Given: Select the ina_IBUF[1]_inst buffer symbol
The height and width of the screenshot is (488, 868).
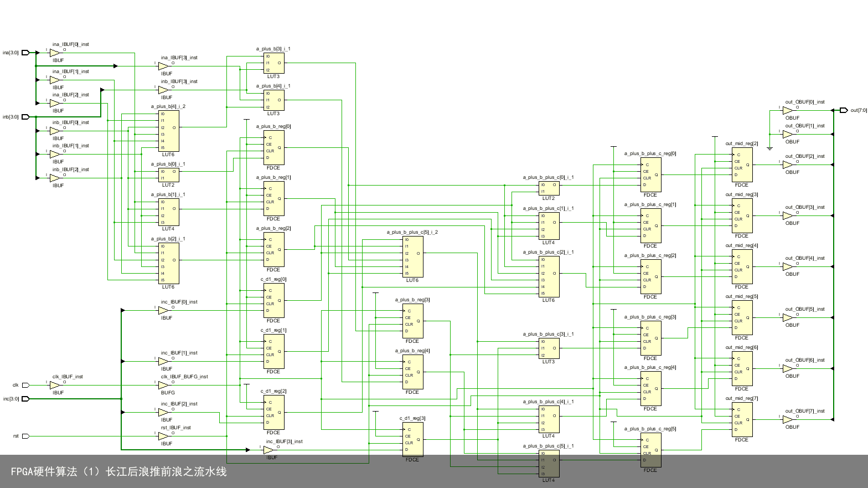Looking at the screenshot, I should 55,80.
